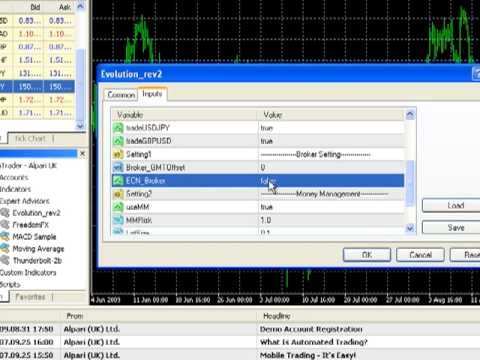Click the tradeGBPUSD variable icon

pos(118,141)
